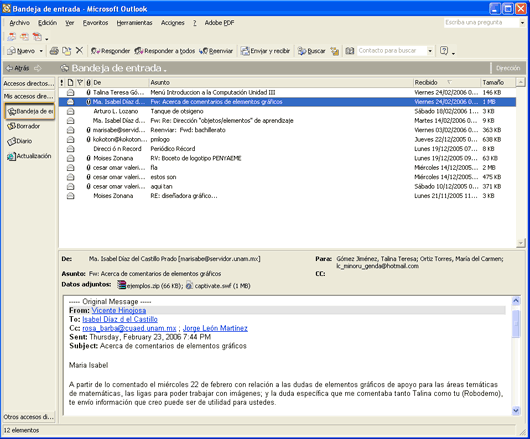
Task: Click the Reenviar button
Action: point(216,51)
